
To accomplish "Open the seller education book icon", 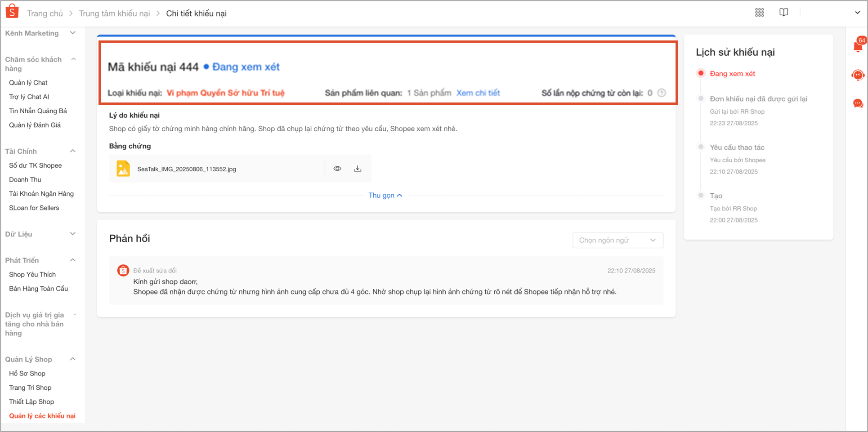I will tap(783, 13).
